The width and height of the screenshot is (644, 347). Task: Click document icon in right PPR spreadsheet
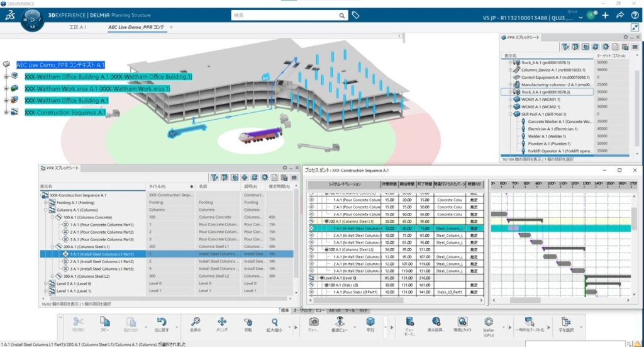pos(615,47)
